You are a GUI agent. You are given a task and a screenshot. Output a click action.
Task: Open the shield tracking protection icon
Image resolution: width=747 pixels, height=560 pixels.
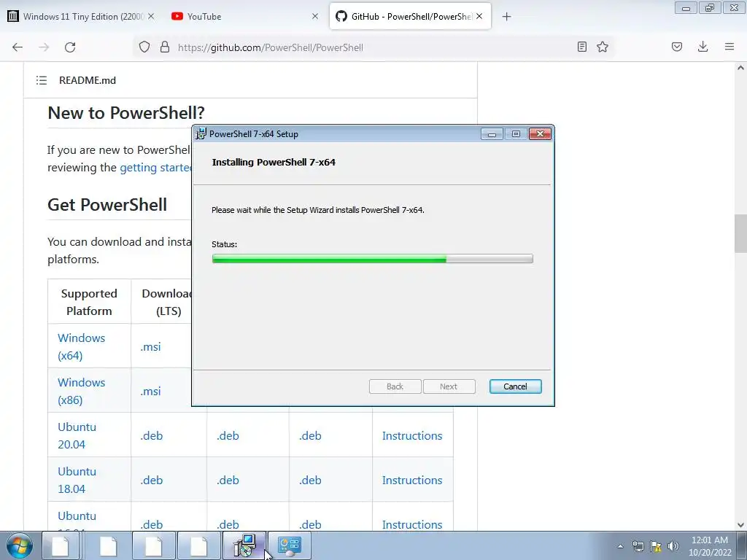144,47
